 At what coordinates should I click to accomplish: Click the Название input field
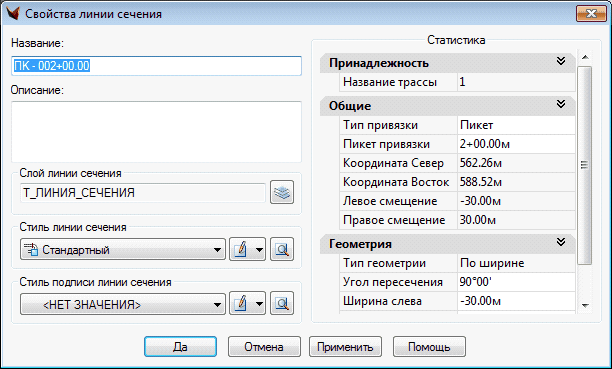156,66
